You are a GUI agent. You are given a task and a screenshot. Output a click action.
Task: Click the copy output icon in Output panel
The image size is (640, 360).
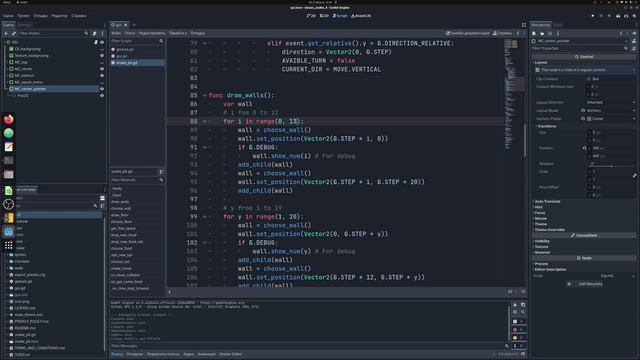click(x=523, y=304)
